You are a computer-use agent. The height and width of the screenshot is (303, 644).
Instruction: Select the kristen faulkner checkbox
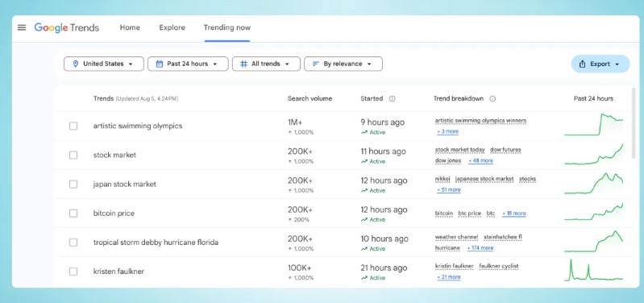[73, 272]
